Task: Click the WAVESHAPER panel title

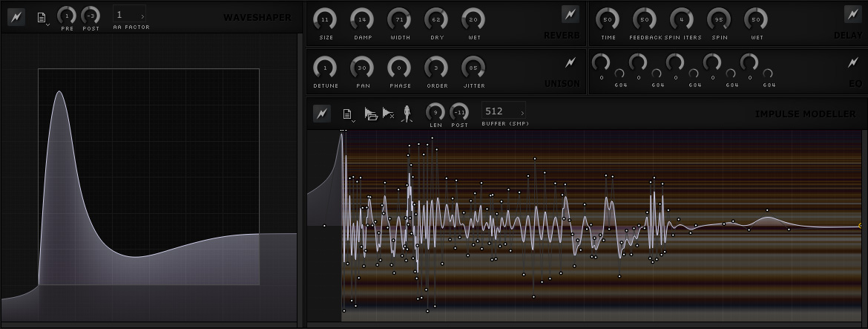Action: coord(257,18)
